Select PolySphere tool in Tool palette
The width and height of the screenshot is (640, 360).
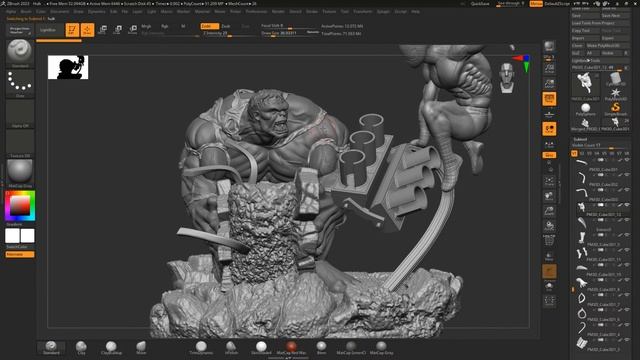pos(585,109)
